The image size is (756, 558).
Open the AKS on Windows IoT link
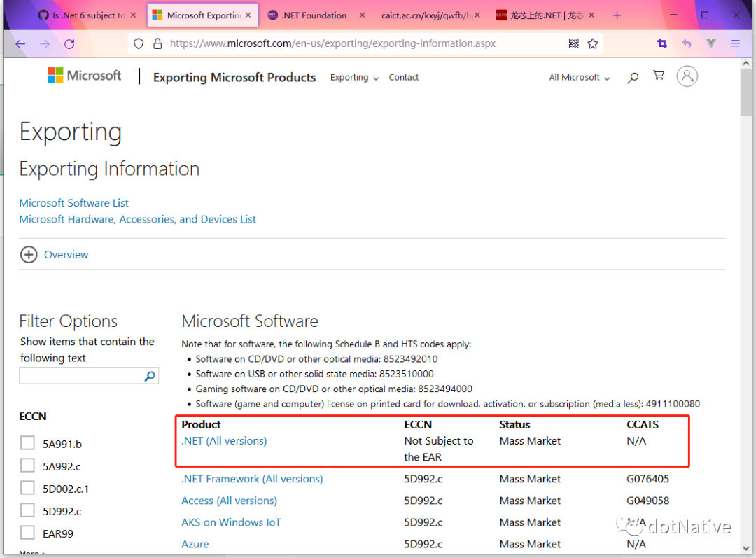click(x=231, y=522)
